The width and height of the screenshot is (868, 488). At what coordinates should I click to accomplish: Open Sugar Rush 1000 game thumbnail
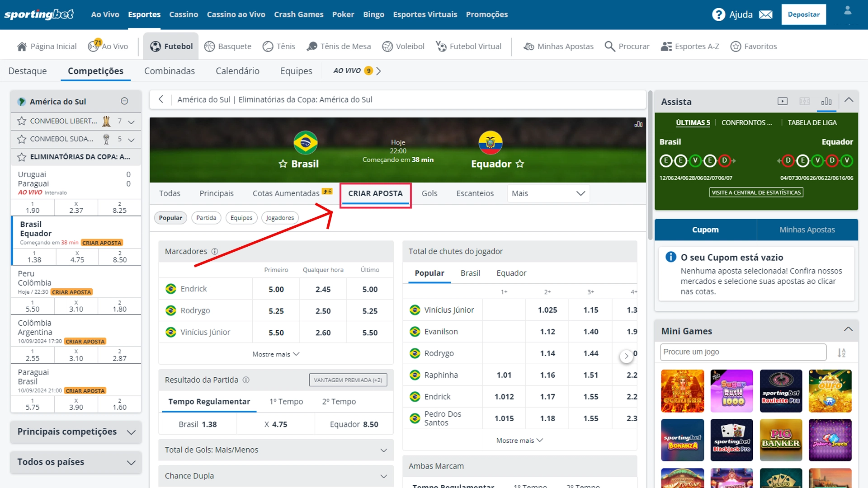pyautogui.click(x=731, y=391)
